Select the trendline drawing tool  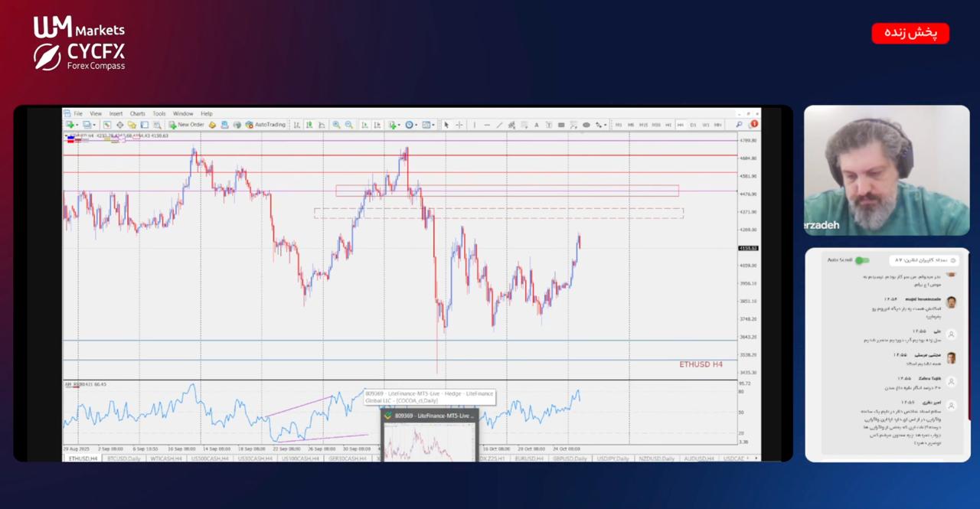499,125
